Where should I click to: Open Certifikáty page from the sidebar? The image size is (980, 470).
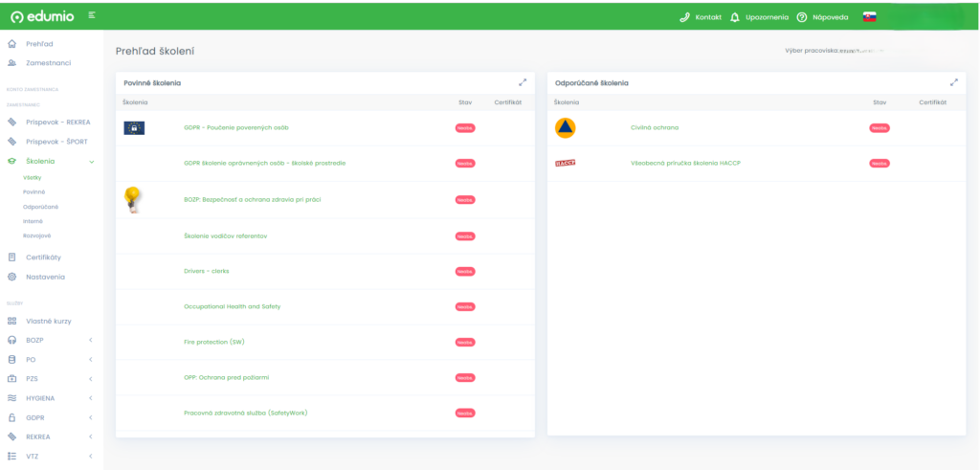point(43,257)
